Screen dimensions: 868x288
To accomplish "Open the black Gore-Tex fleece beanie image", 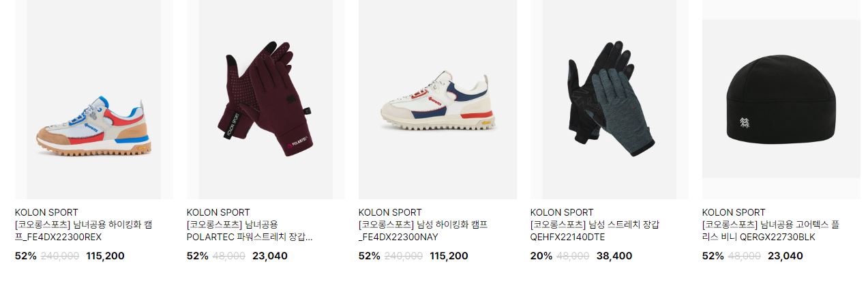I will coord(781,99).
